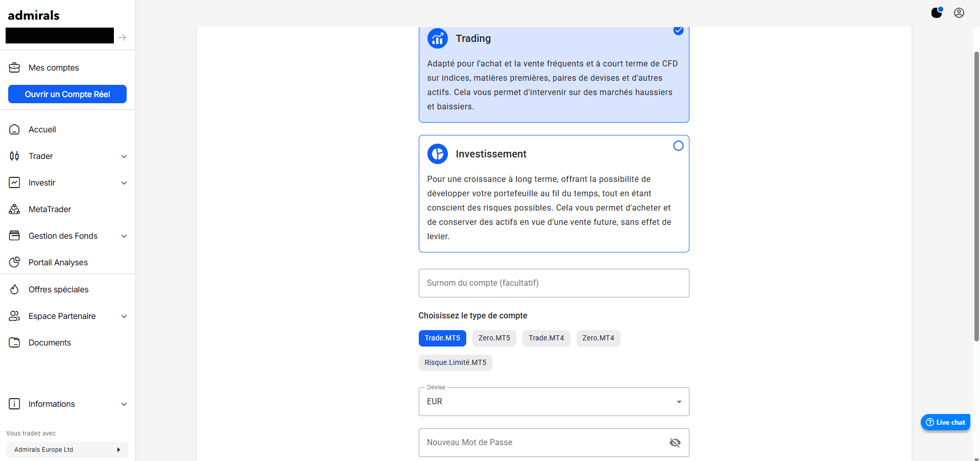Select the Investissement radio option
Viewport: 980px width, 461px height.
[678, 146]
